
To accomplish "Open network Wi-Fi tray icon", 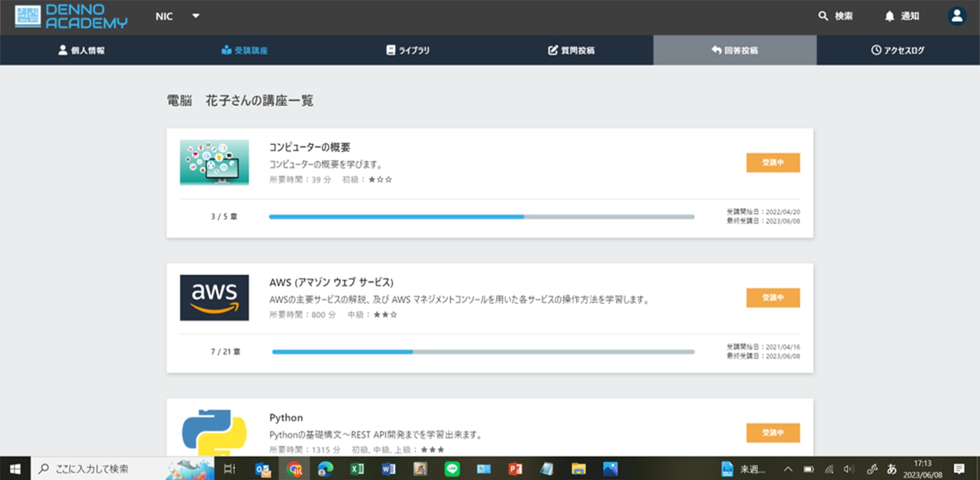I will [x=829, y=469].
